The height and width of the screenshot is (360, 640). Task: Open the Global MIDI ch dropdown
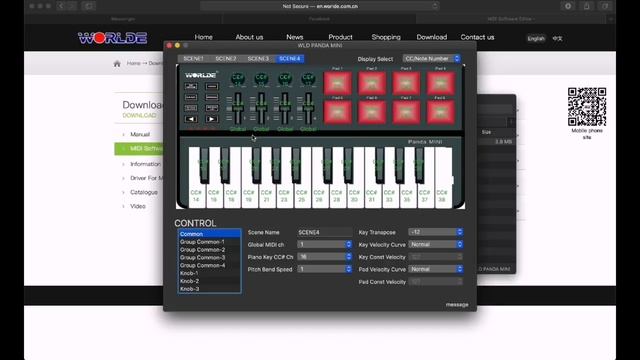[x=325, y=244]
